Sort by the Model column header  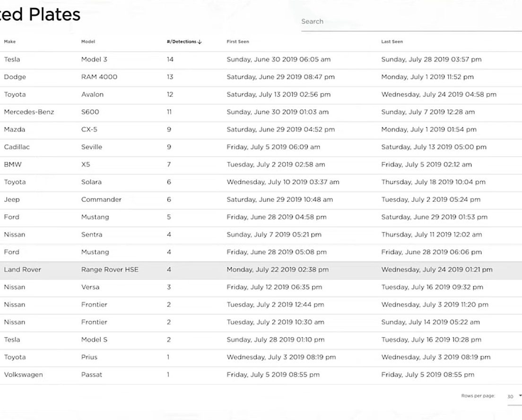pos(88,42)
